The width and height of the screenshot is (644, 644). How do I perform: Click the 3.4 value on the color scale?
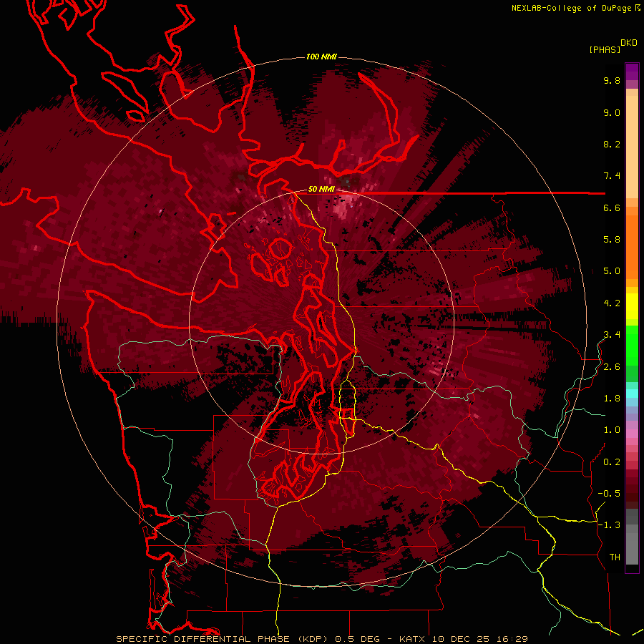tap(612, 335)
